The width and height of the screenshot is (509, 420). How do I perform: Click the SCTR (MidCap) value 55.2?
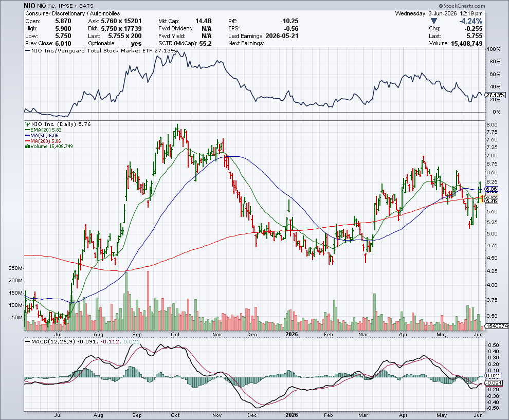point(205,44)
